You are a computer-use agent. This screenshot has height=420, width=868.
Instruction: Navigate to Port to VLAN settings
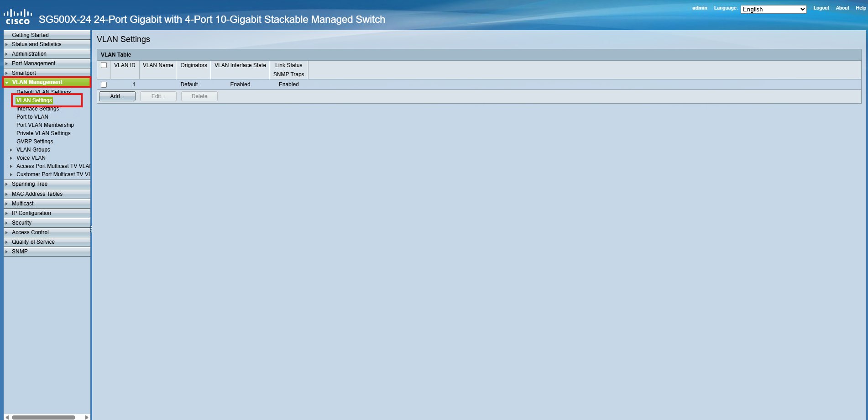[32, 117]
